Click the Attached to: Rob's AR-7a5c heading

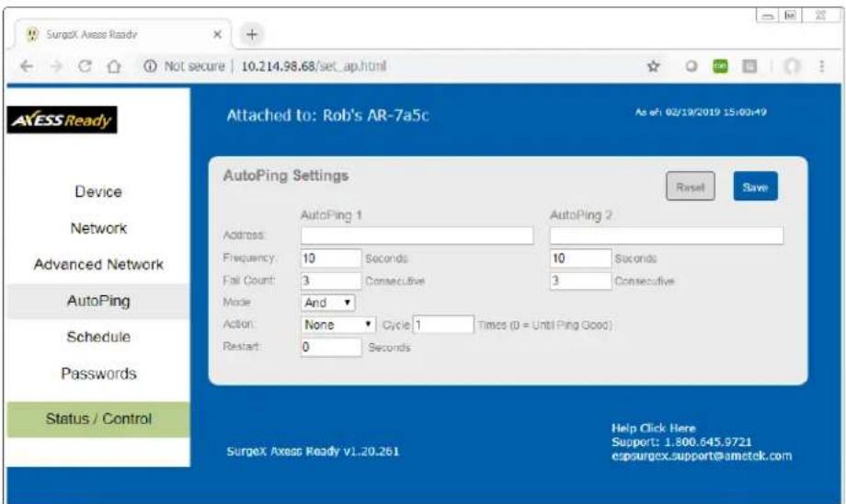pyautogui.click(x=327, y=116)
